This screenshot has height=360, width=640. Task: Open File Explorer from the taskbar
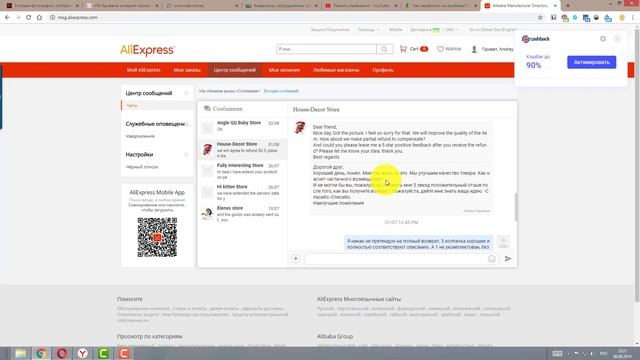(x=20, y=353)
